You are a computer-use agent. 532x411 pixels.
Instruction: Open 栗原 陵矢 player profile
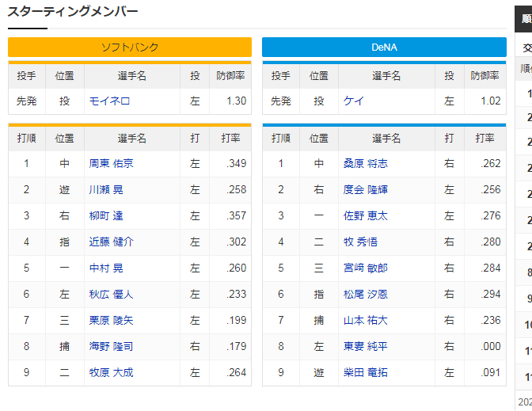point(111,321)
